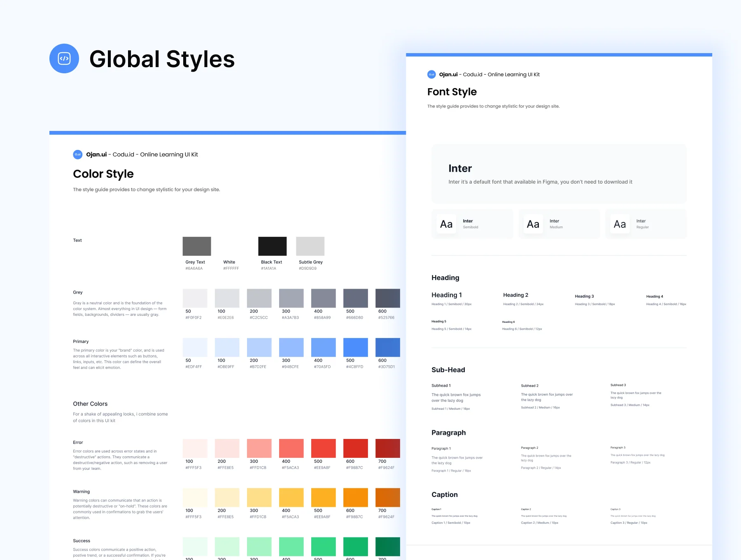
Task: Select the Grey 500 swatch
Action: point(356,298)
